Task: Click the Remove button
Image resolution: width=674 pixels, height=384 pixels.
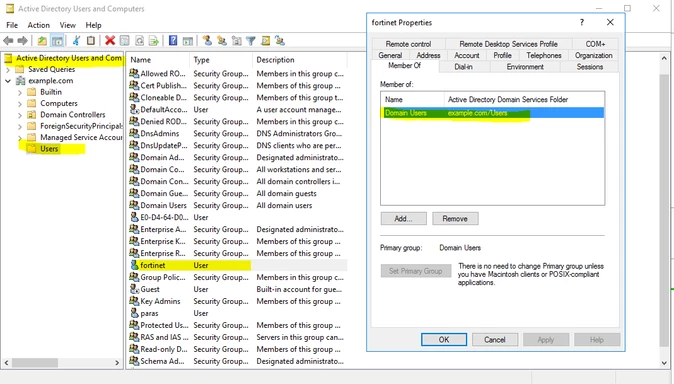Action: [455, 218]
